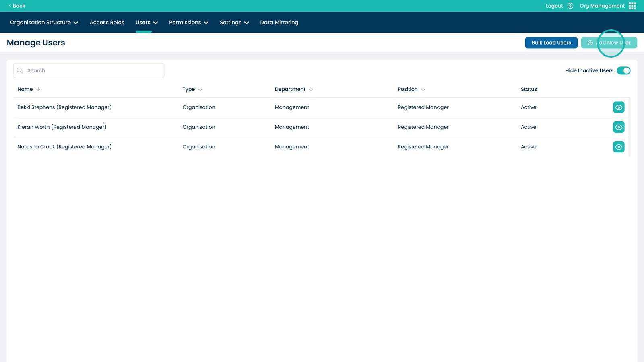Sort the Department column with arrow
The height and width of the screenshot is (362, 644).
[x=311, y=89]
